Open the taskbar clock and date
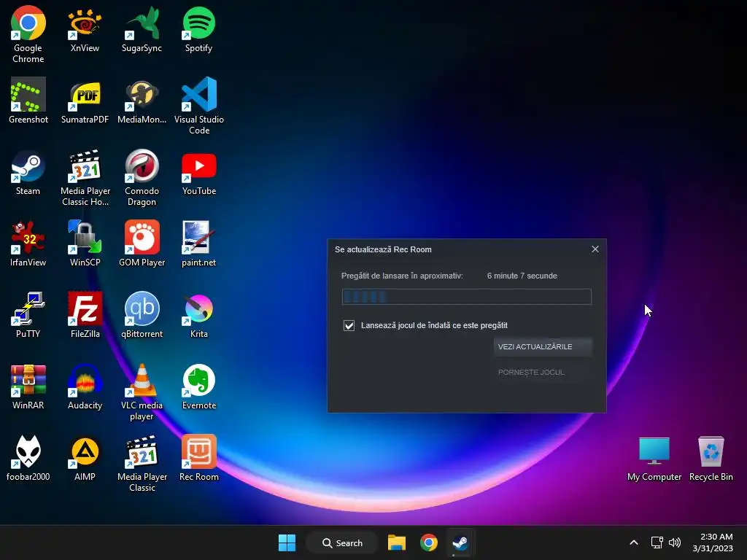Screen dimensions: 747x560 (x=713, y=542)
